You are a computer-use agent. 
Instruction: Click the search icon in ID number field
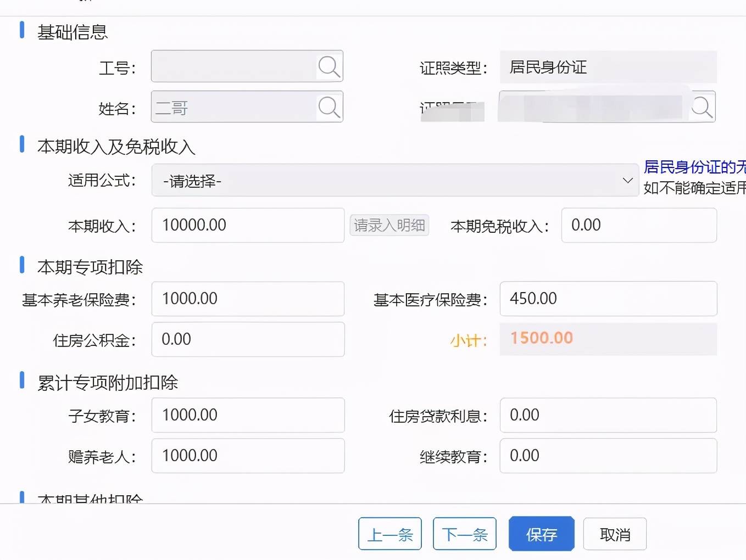702,107
